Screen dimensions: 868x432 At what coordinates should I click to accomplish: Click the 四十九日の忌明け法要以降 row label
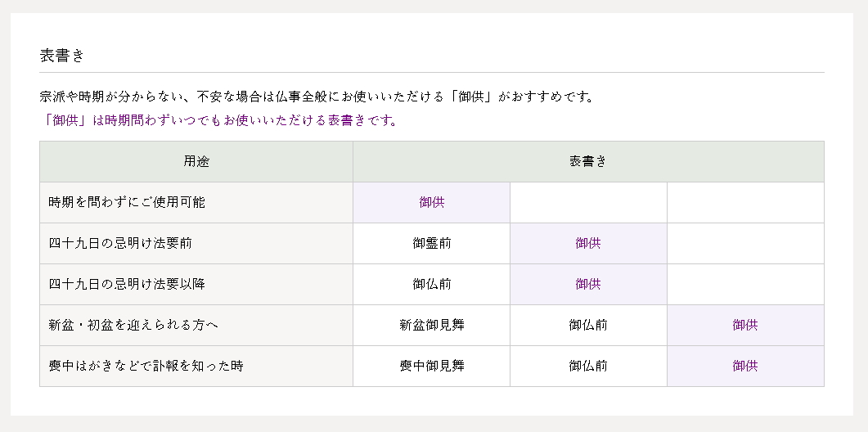pos(127,284)
